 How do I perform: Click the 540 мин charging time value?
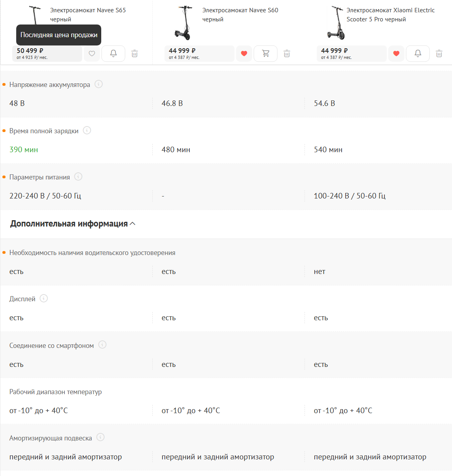coord(328,150)
